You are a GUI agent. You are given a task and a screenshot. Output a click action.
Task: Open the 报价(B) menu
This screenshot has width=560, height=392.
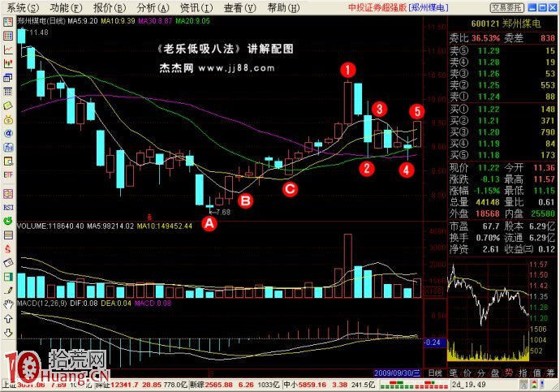coord(110,7)
